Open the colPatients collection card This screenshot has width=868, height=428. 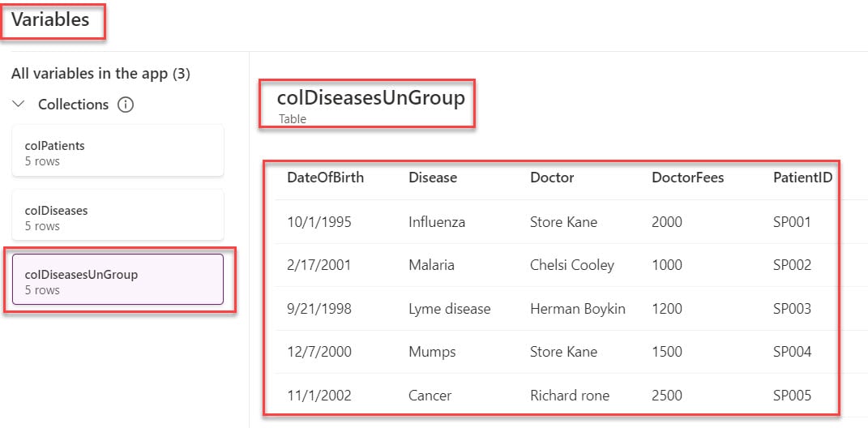tap(118, 152)
